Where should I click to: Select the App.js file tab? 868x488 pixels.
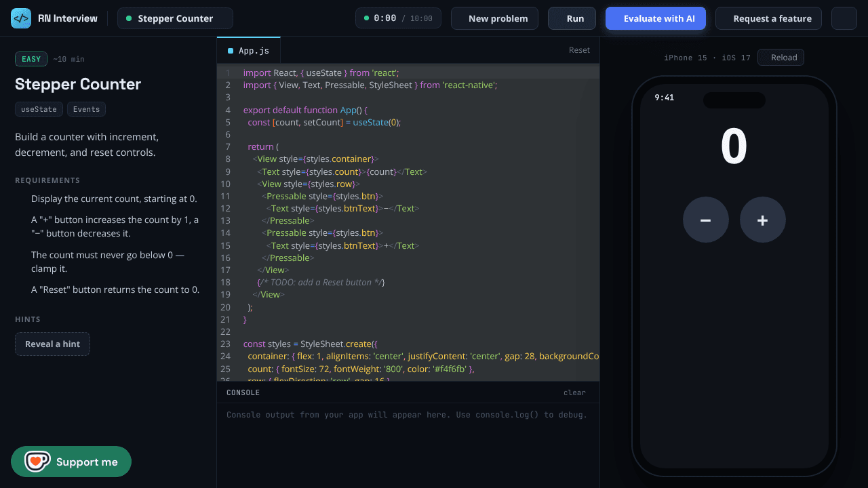click(x=248, y=50)
